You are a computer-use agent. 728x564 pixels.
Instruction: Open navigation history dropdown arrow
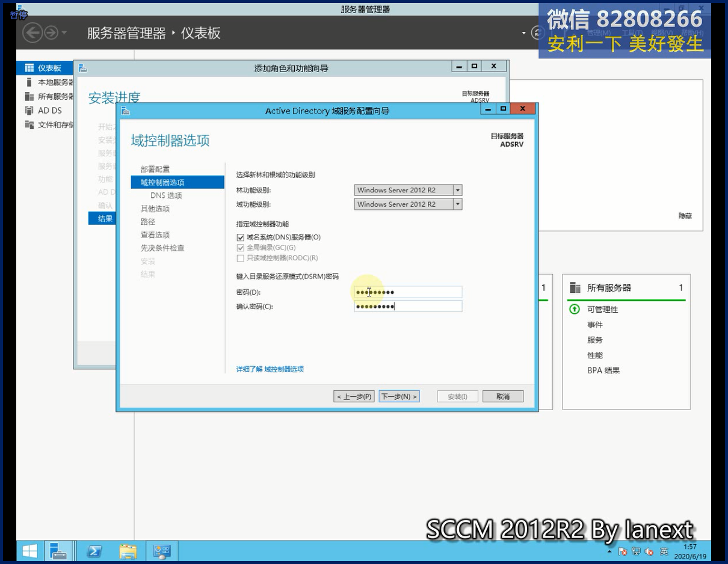(x=64, y=33)
